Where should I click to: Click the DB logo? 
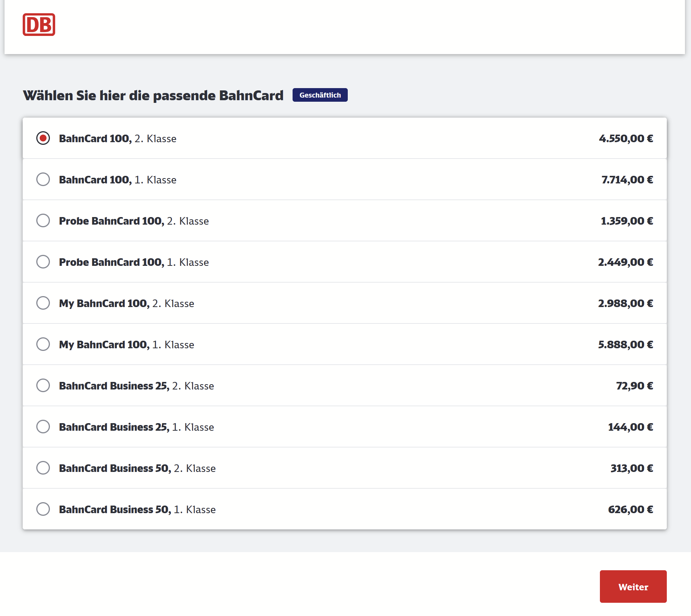(x=39, y=25)
